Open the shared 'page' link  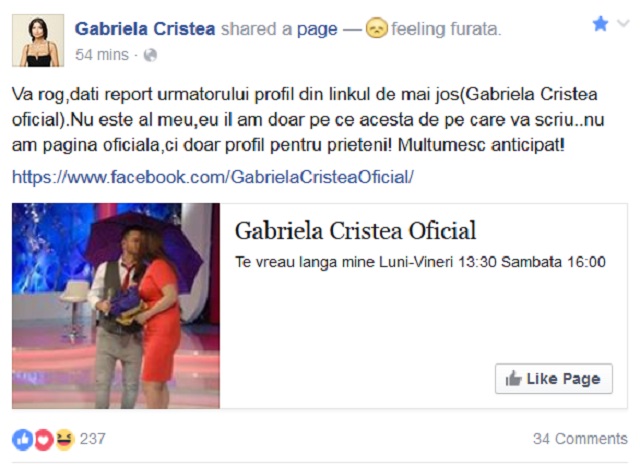click(317, 30)
